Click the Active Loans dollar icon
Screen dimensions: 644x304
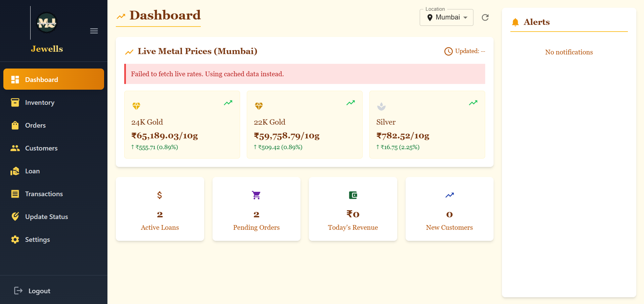click(159, 195)
